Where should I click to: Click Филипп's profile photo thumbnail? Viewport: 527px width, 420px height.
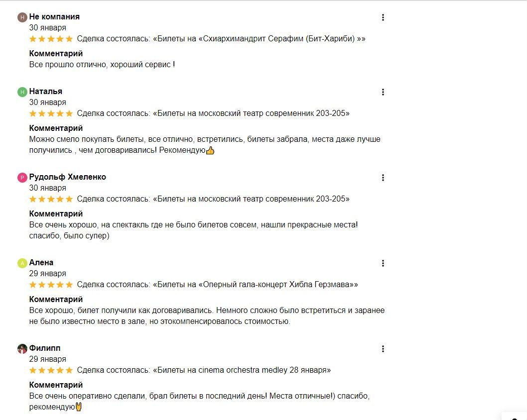[22, 348]
